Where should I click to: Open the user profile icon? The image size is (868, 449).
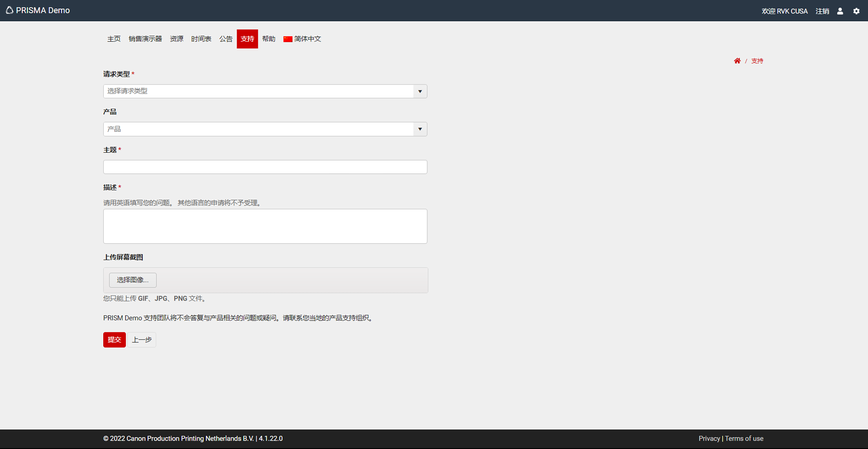point(840,11)
